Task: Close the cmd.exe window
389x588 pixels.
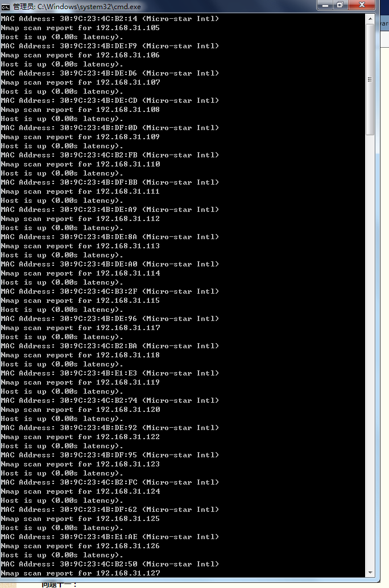Action: click(362, 5)
